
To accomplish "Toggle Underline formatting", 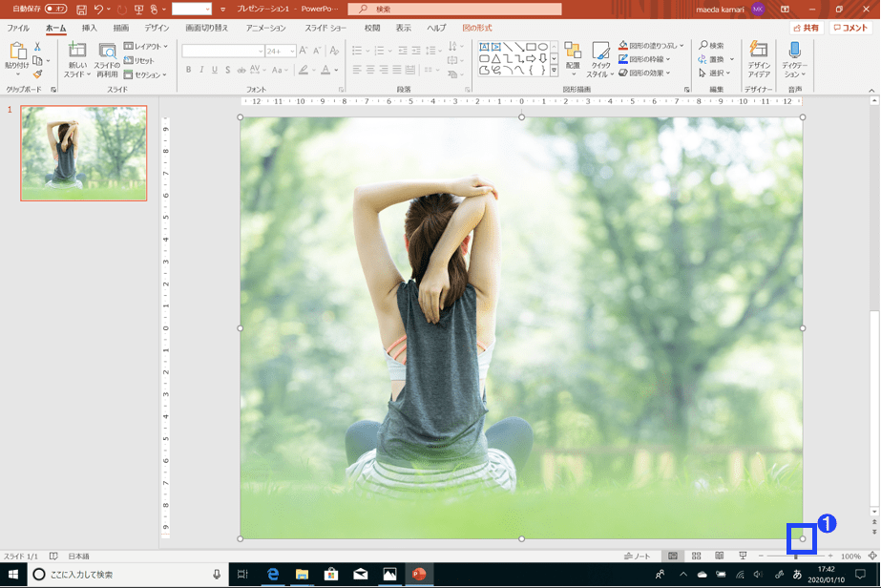I will click(x=215, y=70).
